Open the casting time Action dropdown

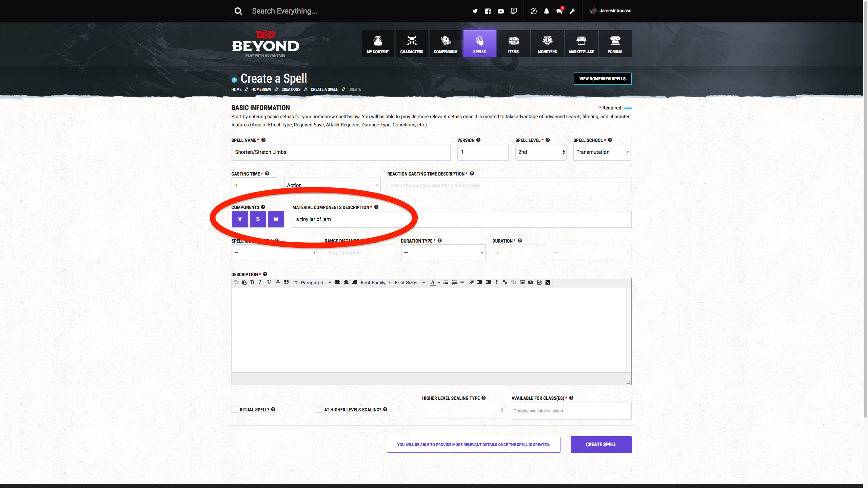(x=332, y=185)
